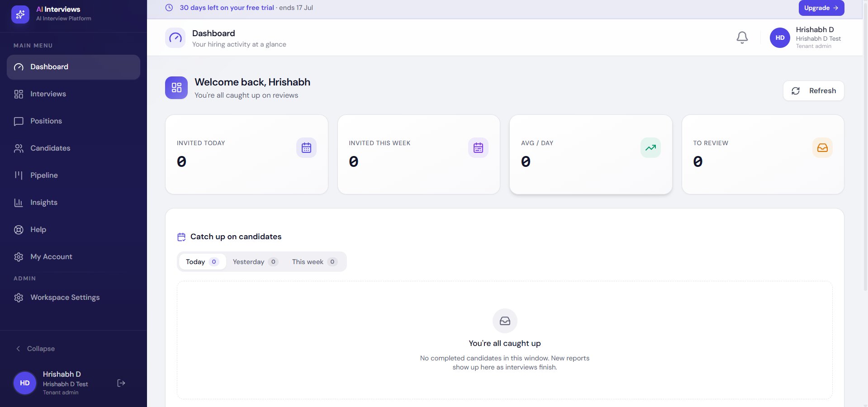Click the inbox icon on To Review card
Image resolution: width=868 pixels, height=407 pixels.
822,148
